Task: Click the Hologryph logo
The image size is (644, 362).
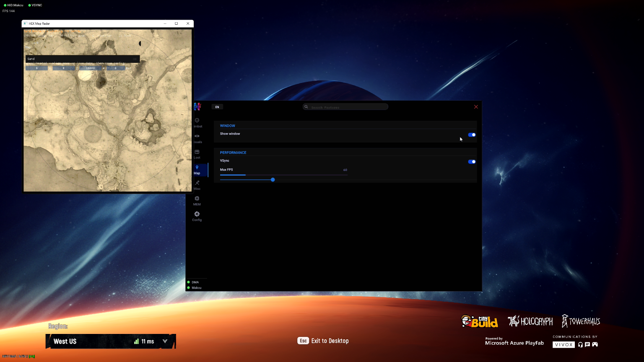Action: click(530, 321)
